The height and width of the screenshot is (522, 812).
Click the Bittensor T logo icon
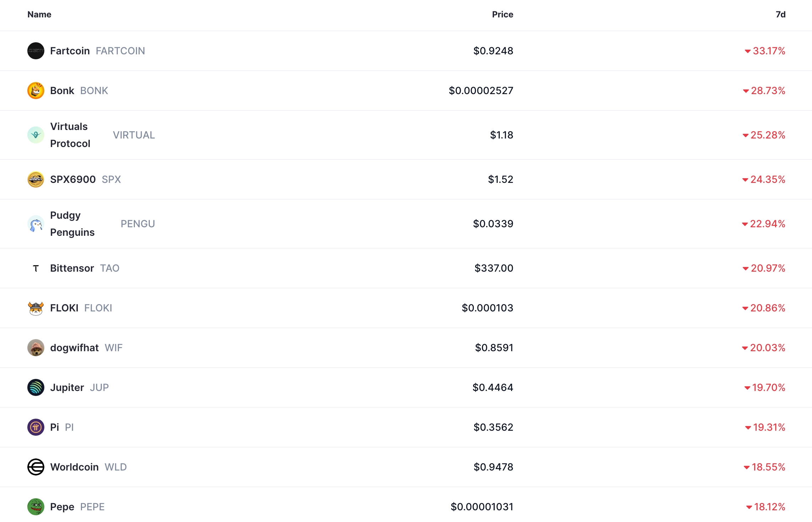coord(36,268)
